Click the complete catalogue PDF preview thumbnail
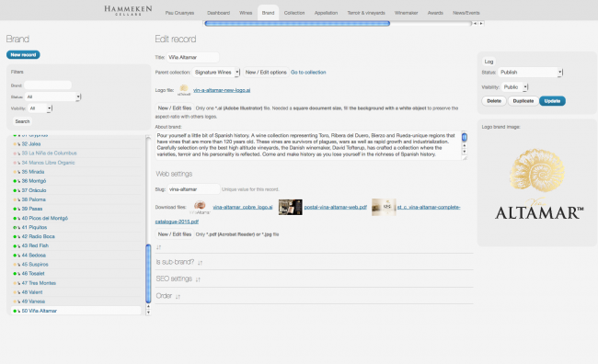598x364 pixels. tap(384, 207)
